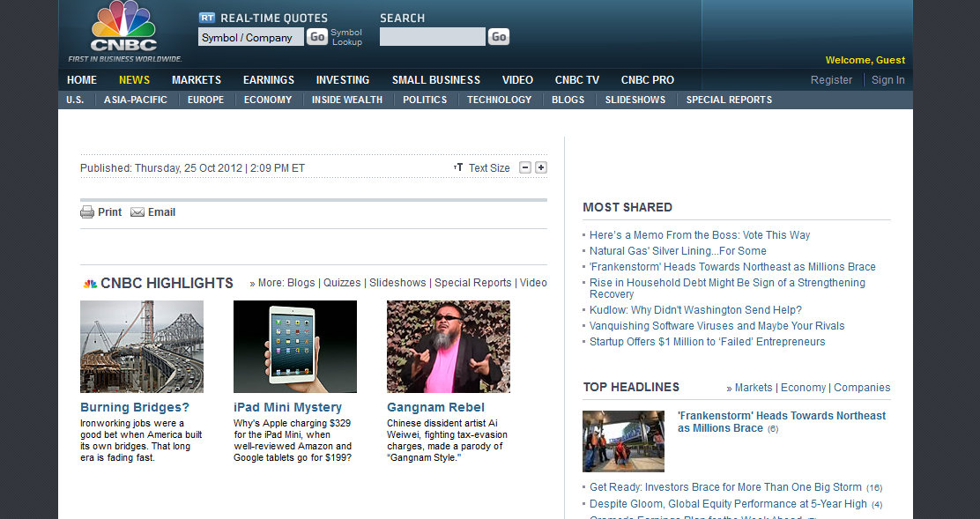The height and width of the screenshot is (519, 980).
Task: Open the HOME menu item
Action: 82,80
